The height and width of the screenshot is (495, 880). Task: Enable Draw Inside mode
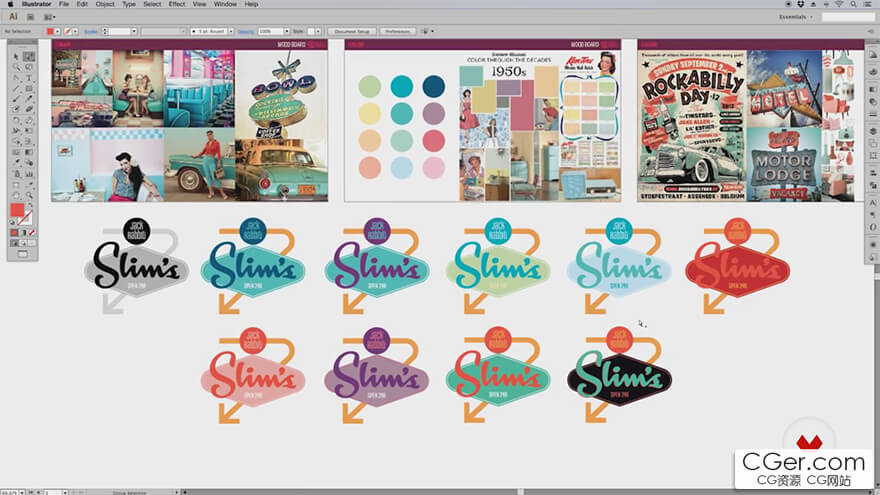click(x=32, y=242)
